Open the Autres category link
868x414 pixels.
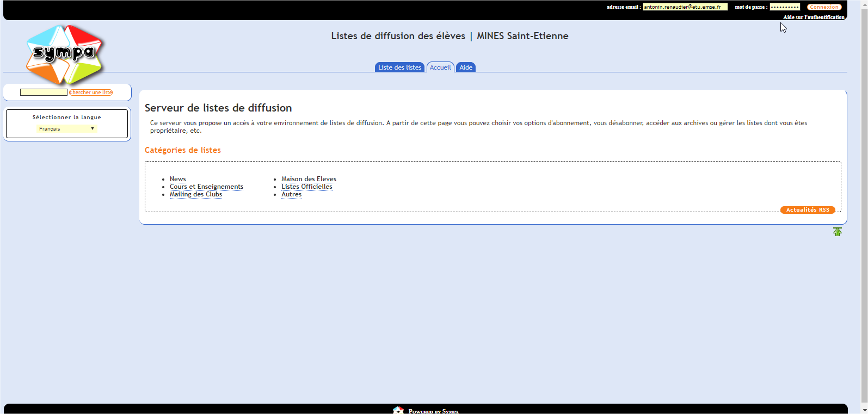click(x=291, y=194)
